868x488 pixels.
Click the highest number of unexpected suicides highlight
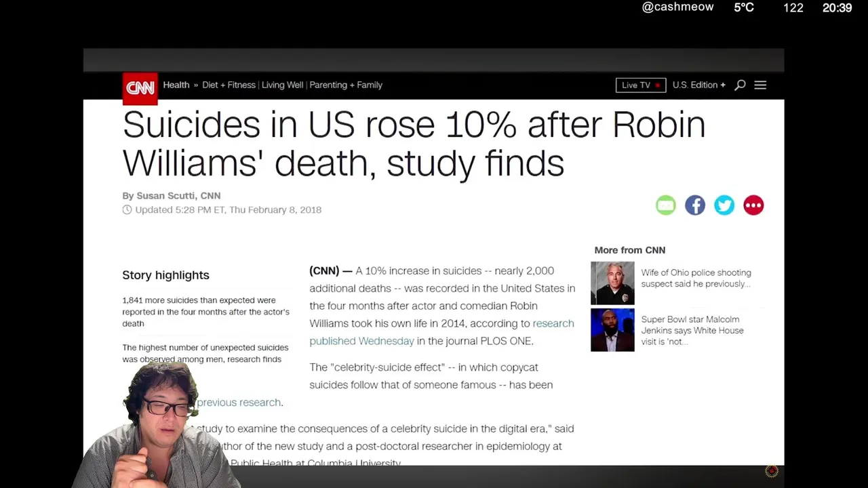(x=205, y=353)
